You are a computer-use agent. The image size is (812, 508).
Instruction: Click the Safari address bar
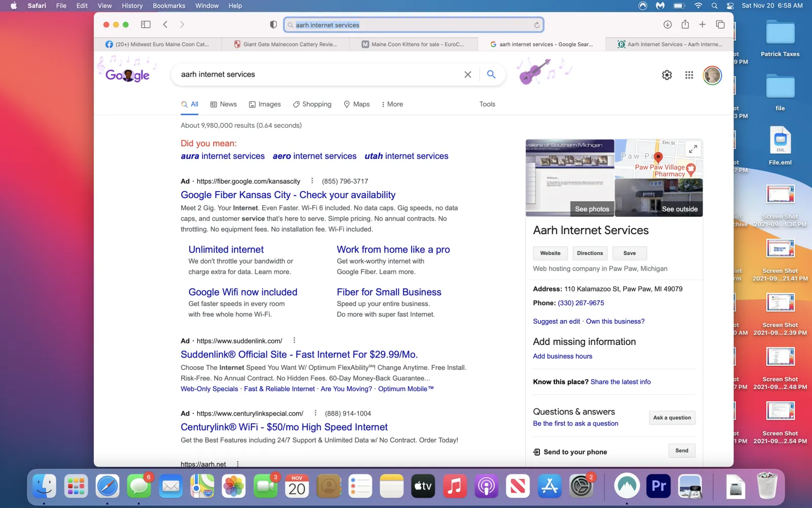click(414, 25)
